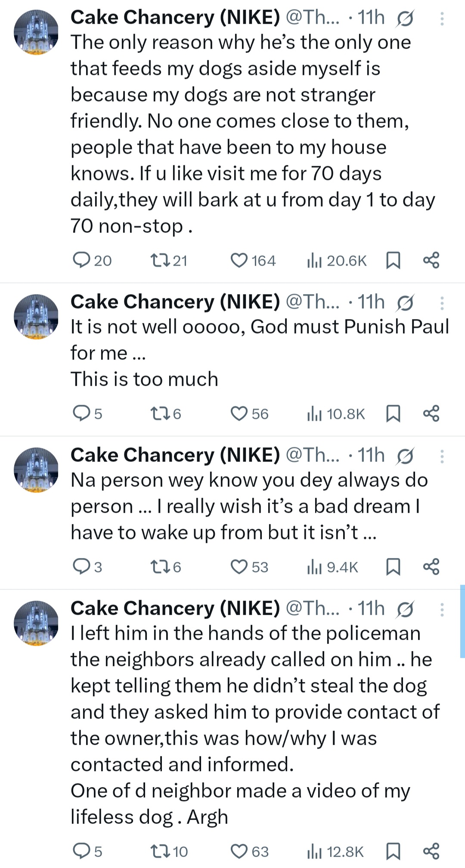View 20.6K view count on first tweet
The height and width of the screenshot is (868, 465).
click(336, 260)
